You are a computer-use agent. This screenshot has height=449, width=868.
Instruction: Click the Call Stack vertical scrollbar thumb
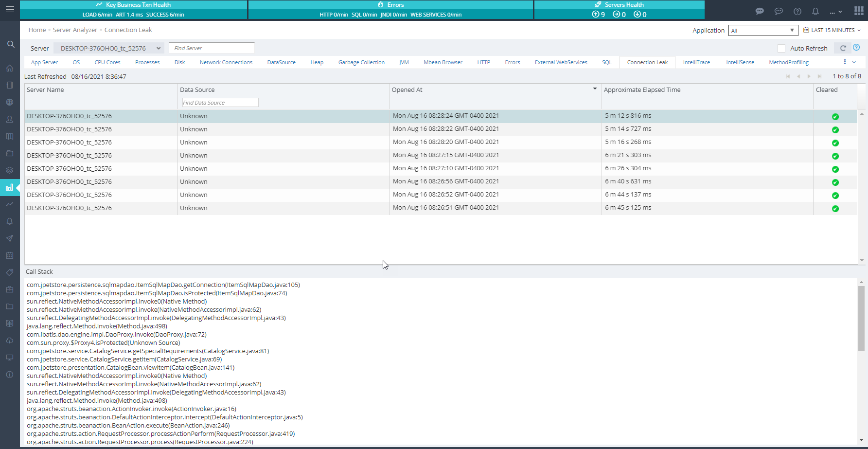[861, 319]
